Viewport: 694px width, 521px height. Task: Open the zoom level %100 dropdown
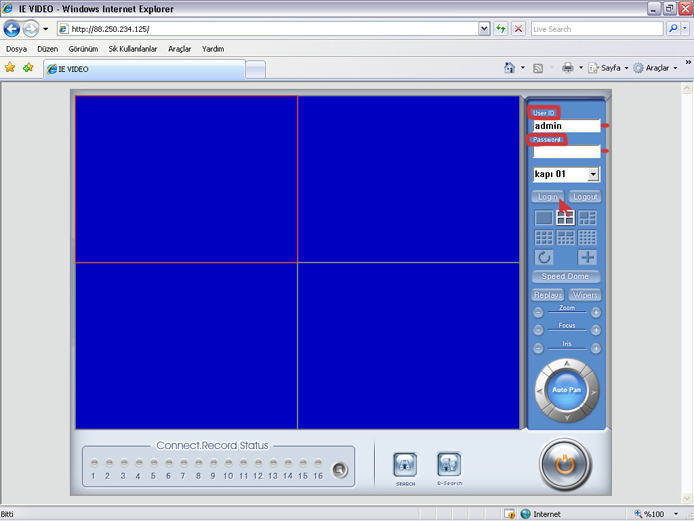pos(676,514)
